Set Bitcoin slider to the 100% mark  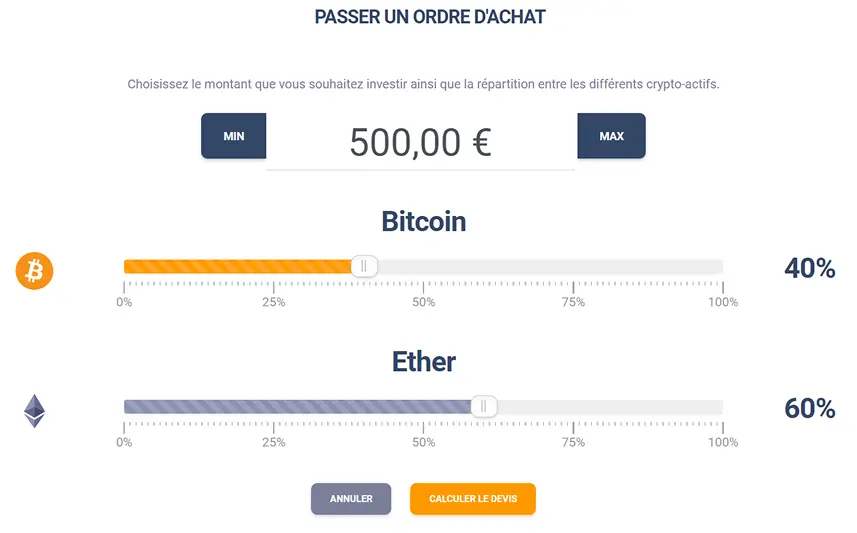[721, 267]
